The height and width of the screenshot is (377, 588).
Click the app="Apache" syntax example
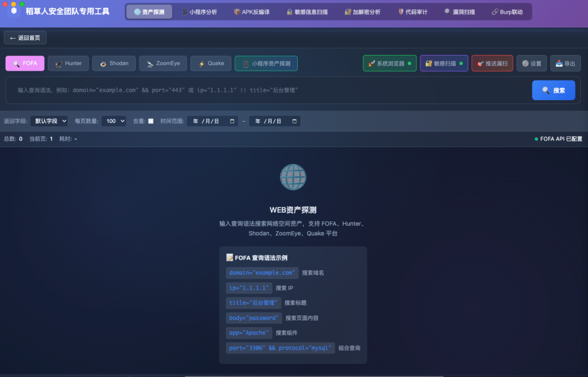point(249,333)
